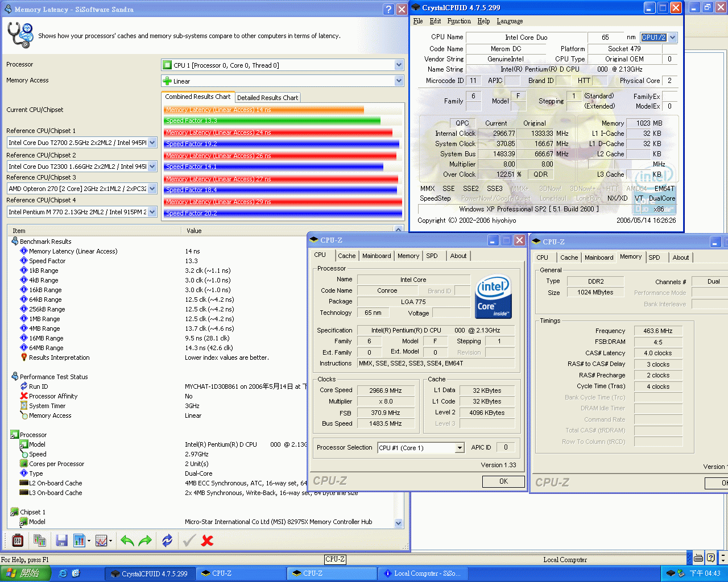Open the Edit menu in CrystalCPUID
Image resolution: width=728 pixels, height=582 pixels.
[x=435, y=21]
